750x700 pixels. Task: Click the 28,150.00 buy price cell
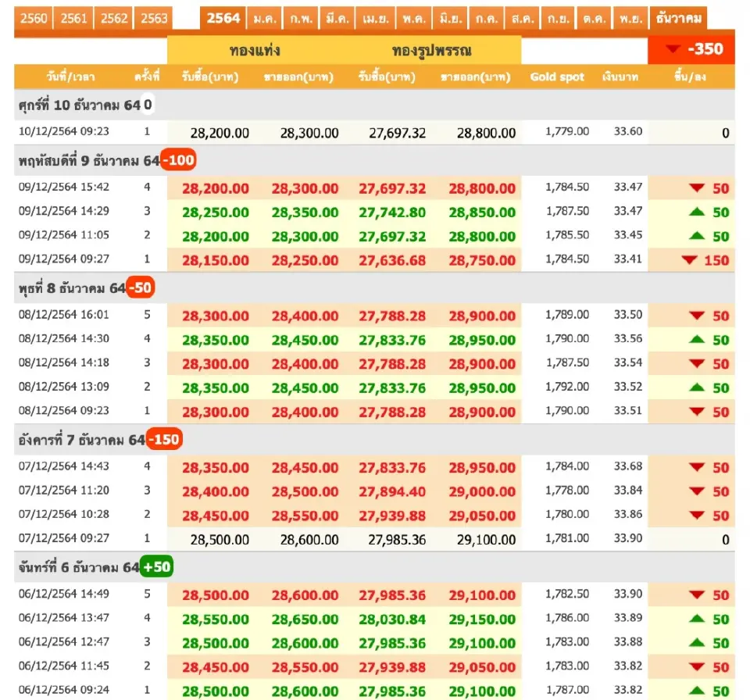(x=216, y=260)
